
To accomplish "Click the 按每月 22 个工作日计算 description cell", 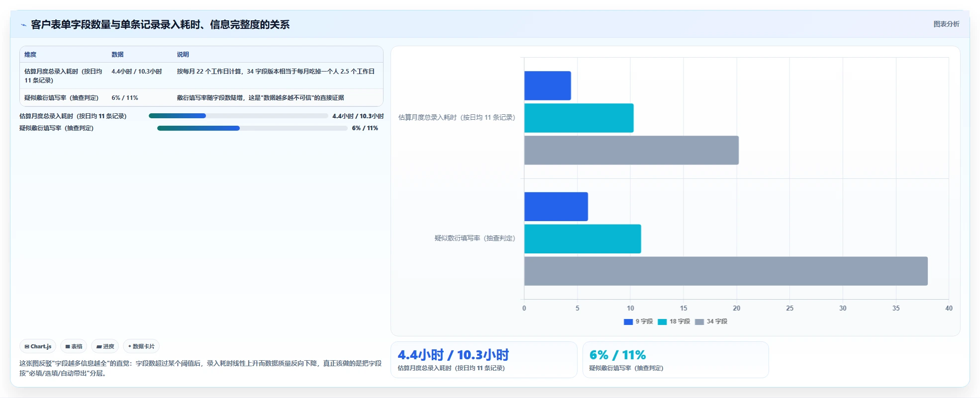I will 276,72.
